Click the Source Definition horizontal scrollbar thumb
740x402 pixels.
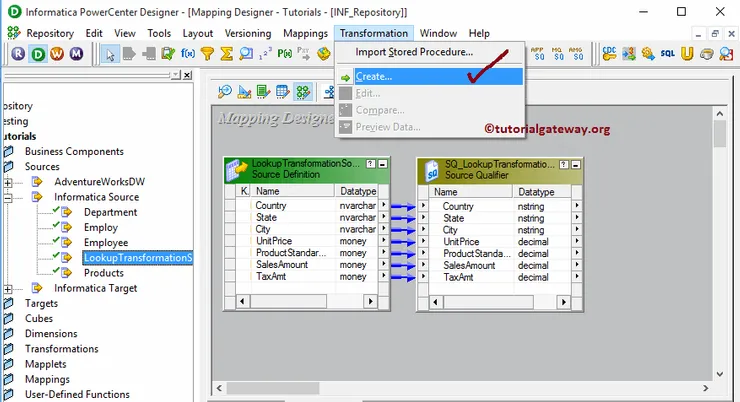tap(288, 301)
